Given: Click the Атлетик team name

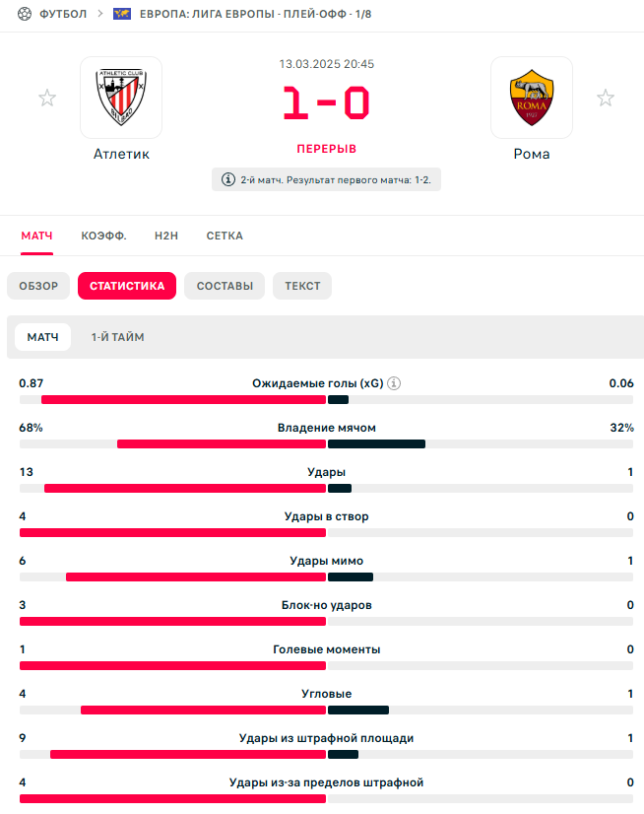Looking at the screenshot, I should click(121, 154).
